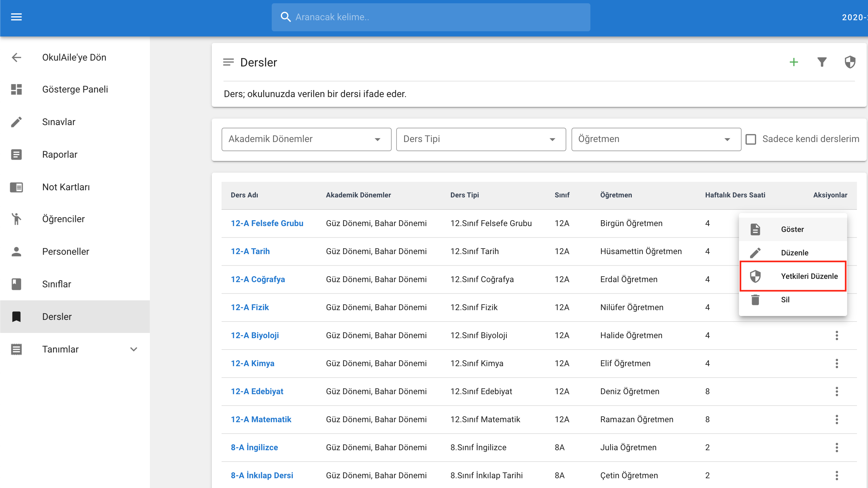Viewport: 868px width, 488px height.
Task: Open the Öğretmen dropdown filter
Action: click(x=656, y=139)
